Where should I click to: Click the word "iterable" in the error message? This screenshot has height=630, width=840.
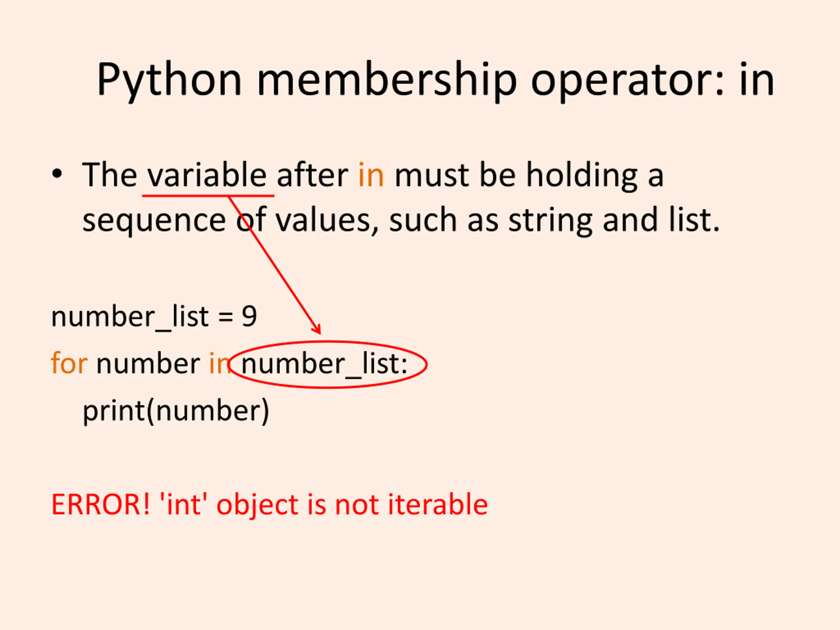point(437,505)
